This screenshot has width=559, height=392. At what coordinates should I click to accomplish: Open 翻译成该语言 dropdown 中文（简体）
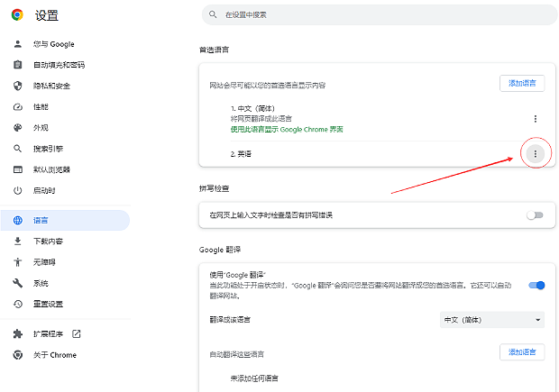point(492,320)
